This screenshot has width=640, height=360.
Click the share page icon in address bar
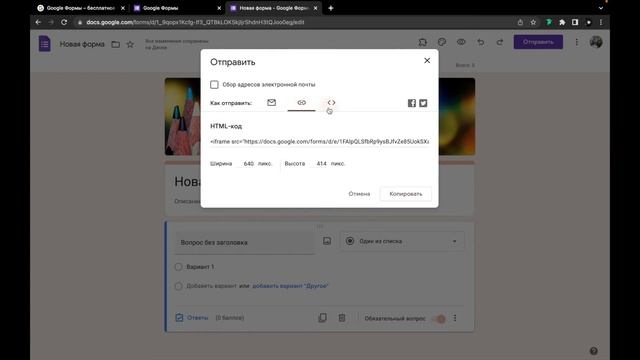tap(520, 22)
